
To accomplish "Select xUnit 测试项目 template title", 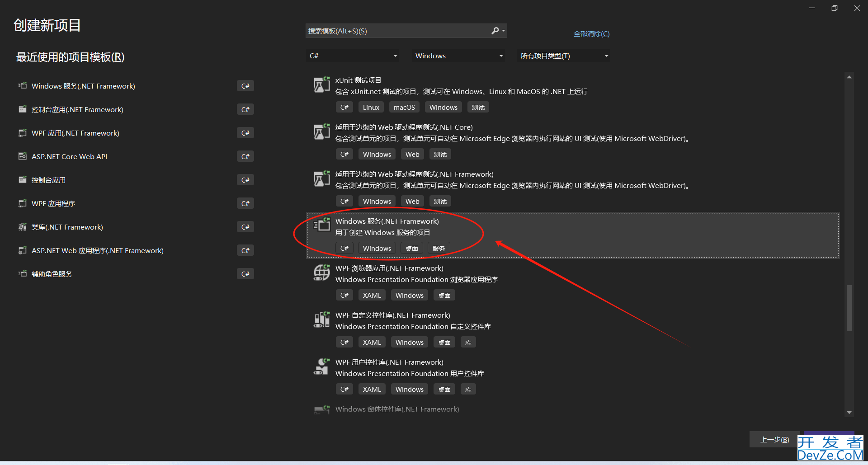I will click(358, 80).
